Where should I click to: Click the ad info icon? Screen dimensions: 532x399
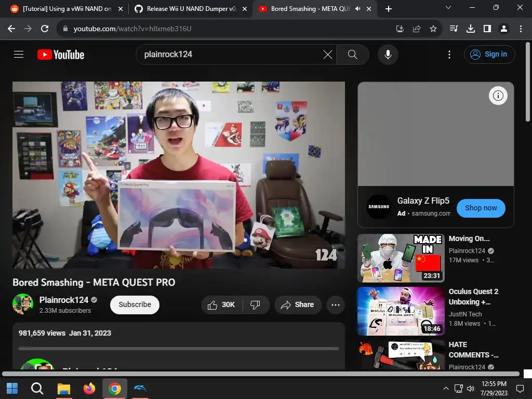click(x=498, y=96)
